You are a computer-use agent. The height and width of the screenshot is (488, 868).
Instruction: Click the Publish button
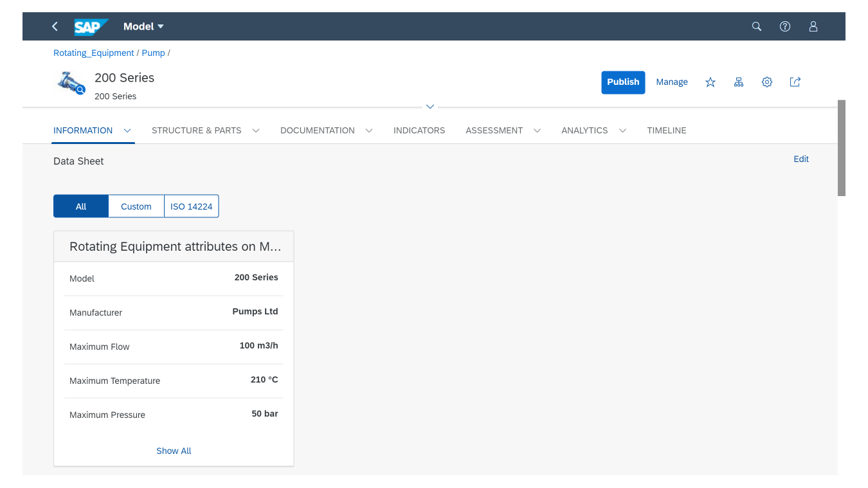(623, 82)
